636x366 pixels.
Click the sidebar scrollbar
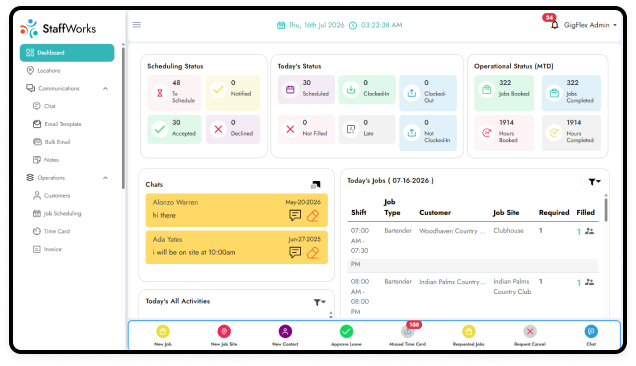[x=123, y=118]
